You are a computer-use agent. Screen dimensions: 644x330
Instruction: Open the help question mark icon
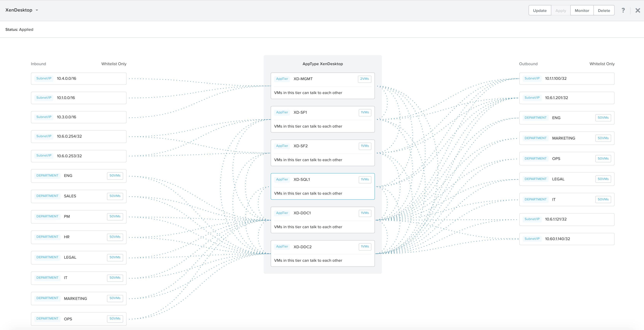point(623,10)
